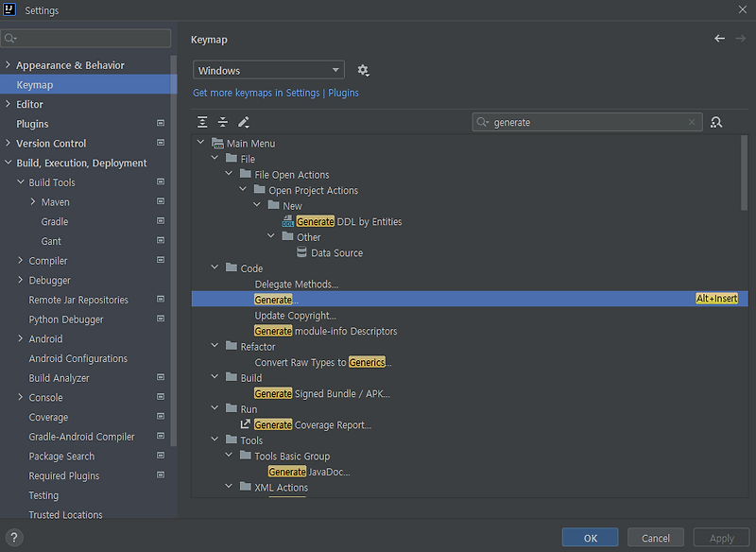Click the Expand All icon above the keymap tree
Screen dimensions: 756x552
[x=201, y=121]
